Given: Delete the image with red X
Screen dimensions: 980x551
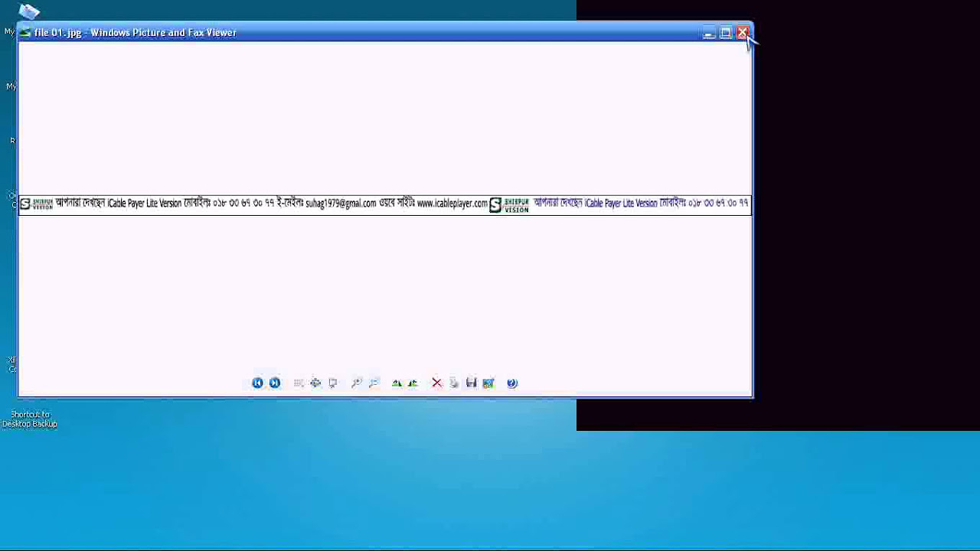Looking at the screenshot, I should (x=436, y=383).
